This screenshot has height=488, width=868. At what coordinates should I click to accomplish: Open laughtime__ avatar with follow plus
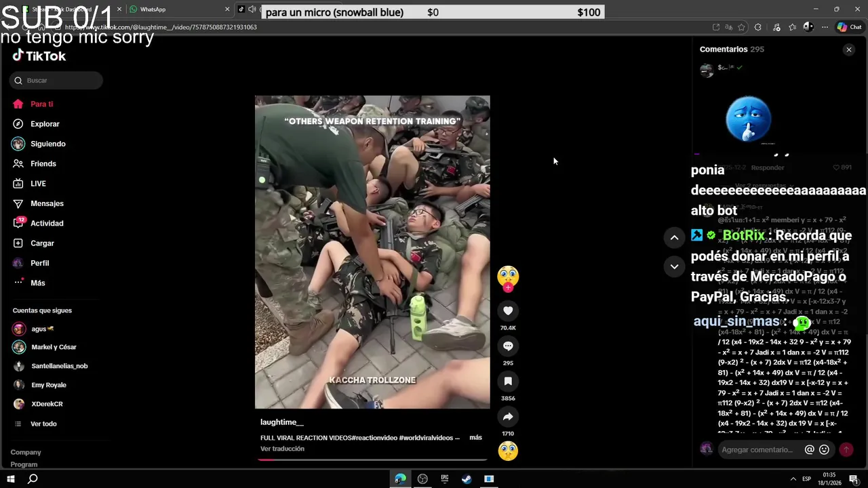pyautogui.click(x=508, y=278)
